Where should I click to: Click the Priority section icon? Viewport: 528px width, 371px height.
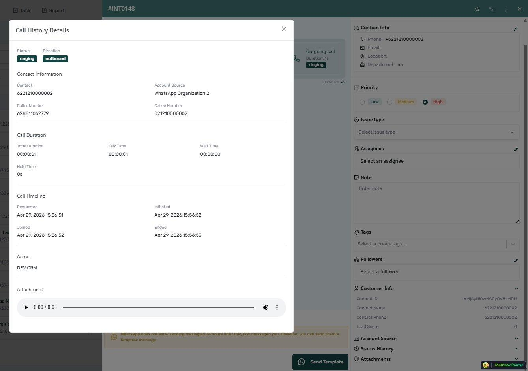(x=357, y=88)
